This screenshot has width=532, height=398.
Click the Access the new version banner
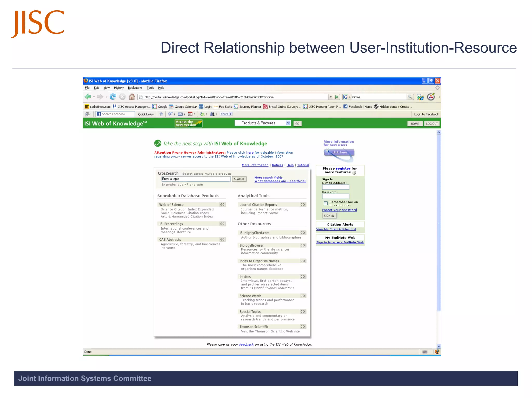188,123
